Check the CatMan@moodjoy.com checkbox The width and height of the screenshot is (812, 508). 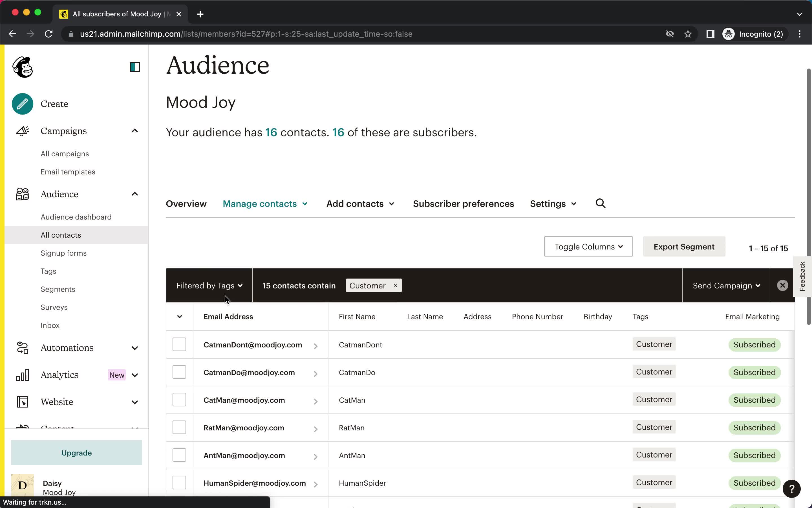(179, 399)
